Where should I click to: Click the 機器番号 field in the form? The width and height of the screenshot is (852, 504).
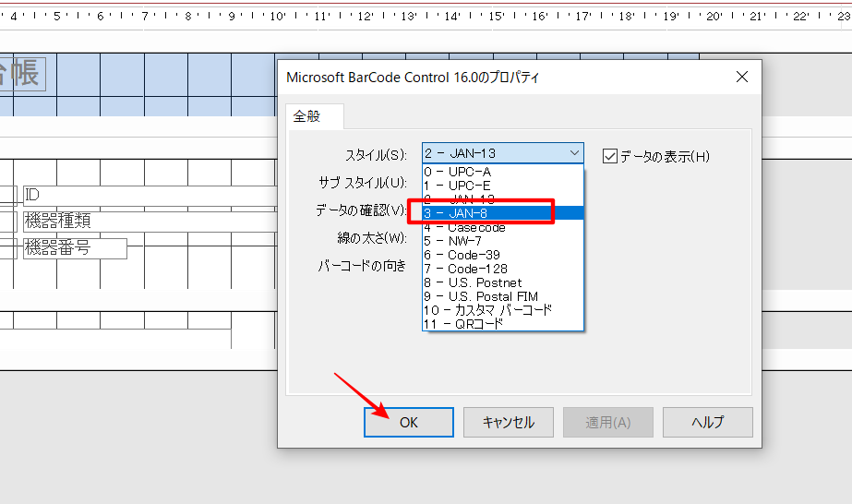pyautogui.click(x=75, y=248)
